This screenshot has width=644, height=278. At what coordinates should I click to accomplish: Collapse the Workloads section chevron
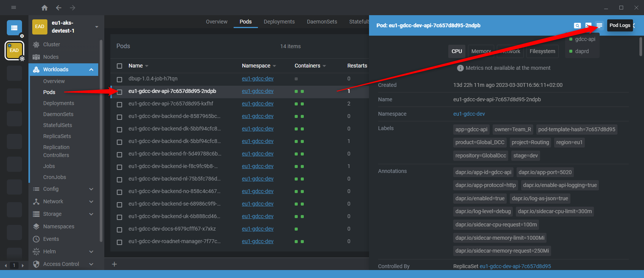click(x=91, y=69)
